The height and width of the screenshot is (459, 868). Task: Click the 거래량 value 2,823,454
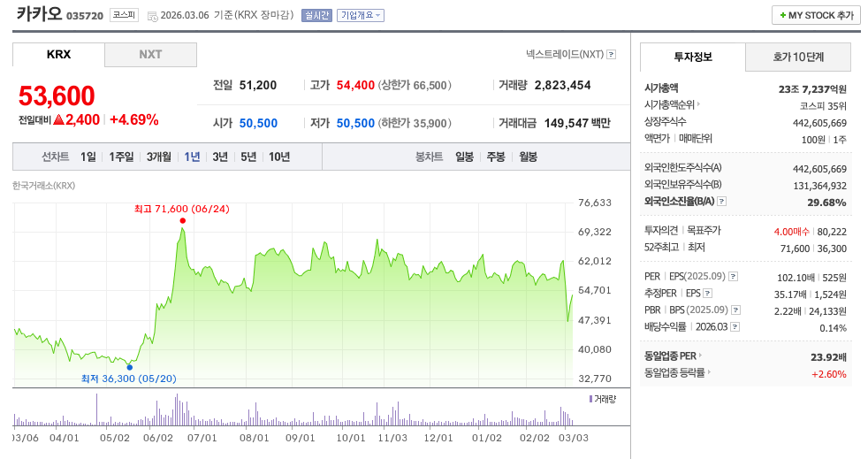562,85
